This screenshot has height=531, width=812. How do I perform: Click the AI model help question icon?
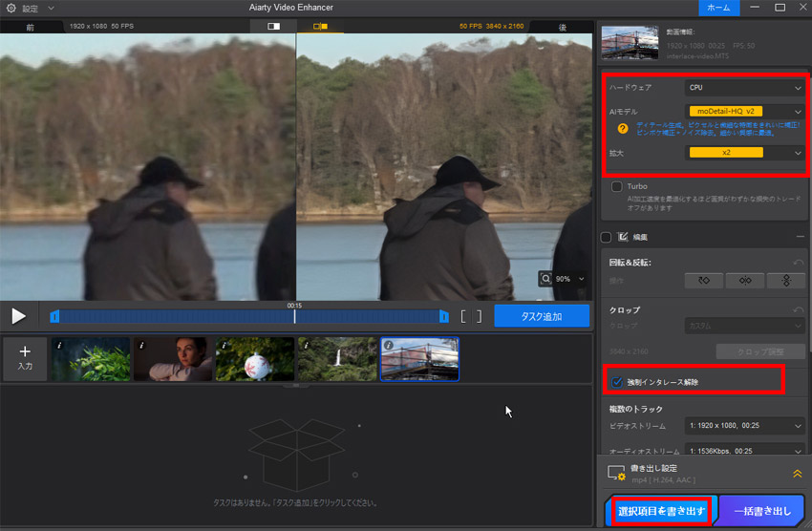(x=623, y=128)
